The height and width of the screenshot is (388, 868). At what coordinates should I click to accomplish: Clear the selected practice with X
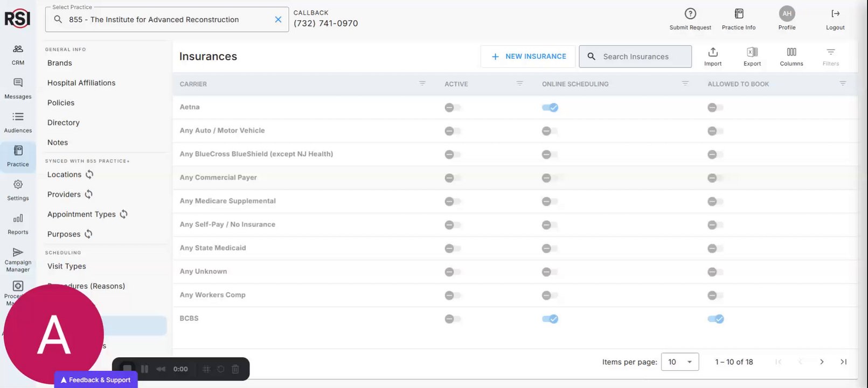(278, 19)
